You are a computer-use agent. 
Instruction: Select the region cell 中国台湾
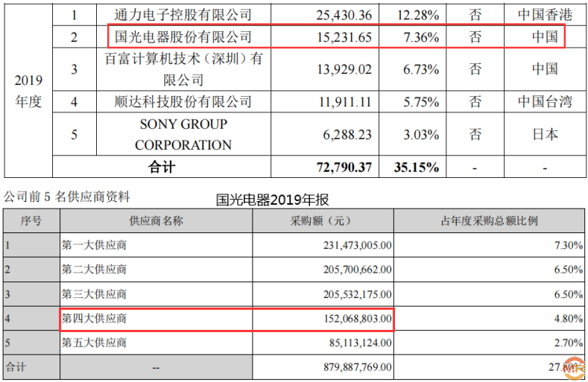pos(545,101)
